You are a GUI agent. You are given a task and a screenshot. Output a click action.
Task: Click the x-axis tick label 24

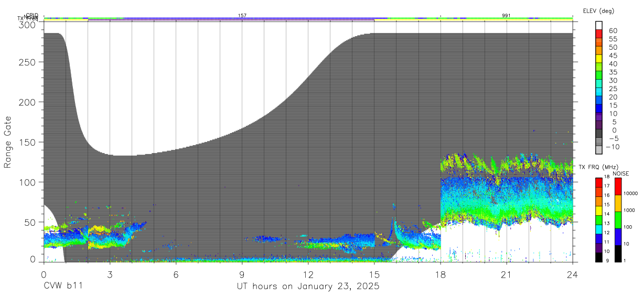click(573, 274)
